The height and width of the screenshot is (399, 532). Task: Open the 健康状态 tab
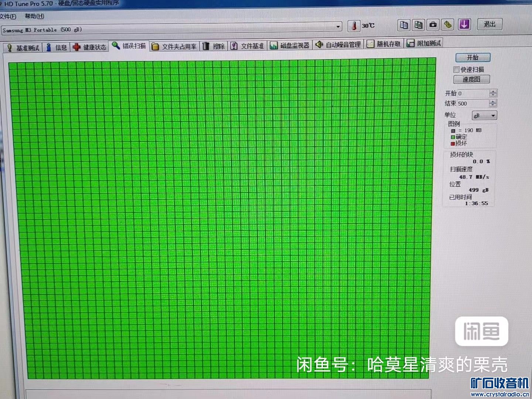coord(90,47)
